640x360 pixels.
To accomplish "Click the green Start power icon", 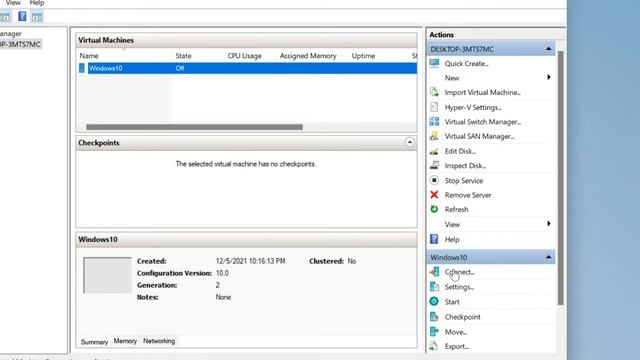I will [434, 301].
